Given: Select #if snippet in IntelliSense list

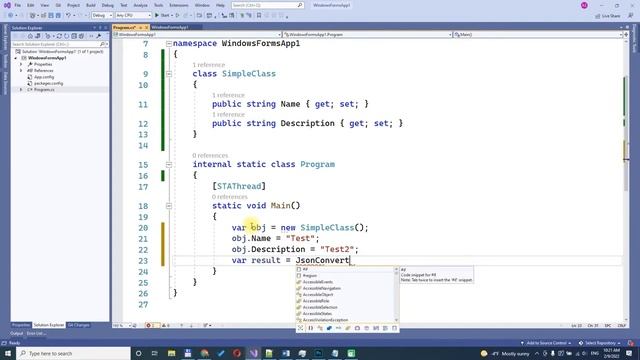Looking at the screenshot, I should click(345, 269).
